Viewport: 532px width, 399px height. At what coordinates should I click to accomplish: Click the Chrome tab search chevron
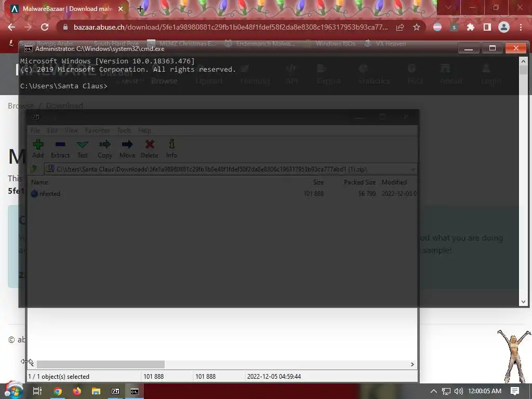448,7
